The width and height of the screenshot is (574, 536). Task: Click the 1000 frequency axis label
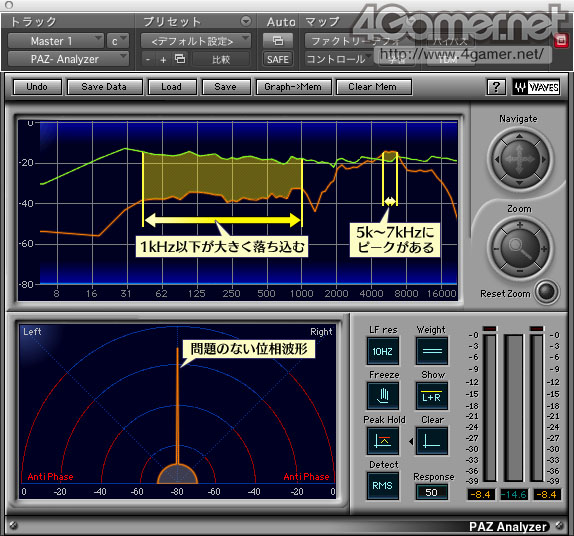pos(302,293)
